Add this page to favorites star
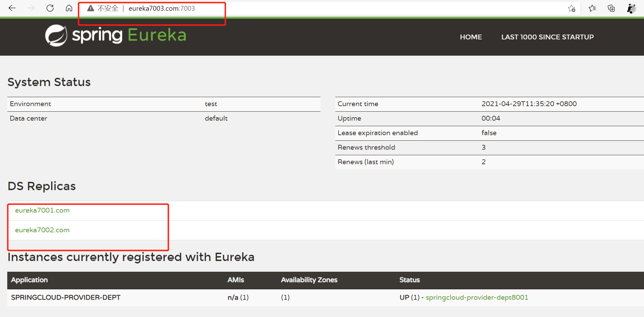The height and width of the screenshot is (317, 644). coord(571,8)
